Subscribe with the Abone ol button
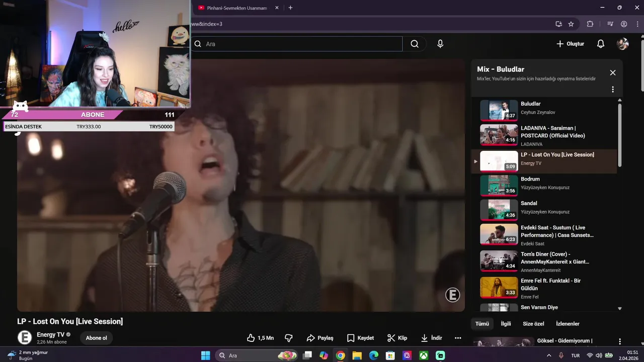Screen dimensions: 644x362 click(x=97, y=338)
